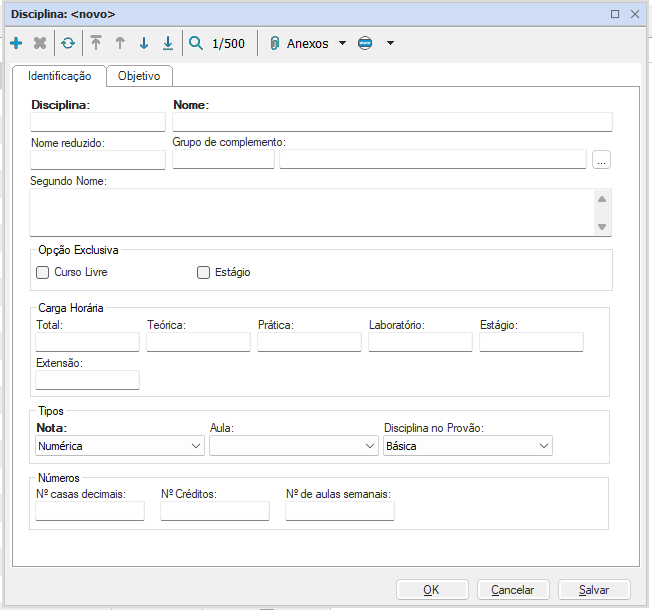Viewport: 652px width, 610px height.
Task: Click the Anexos paperclip icon
Action: 274,44
